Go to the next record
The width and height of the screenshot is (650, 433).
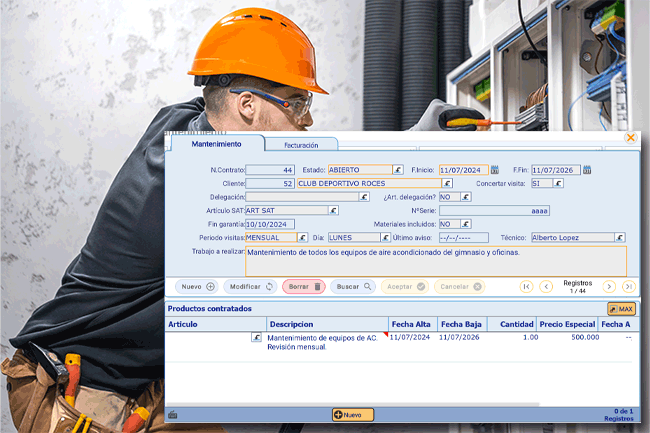(x=609, y=287)
